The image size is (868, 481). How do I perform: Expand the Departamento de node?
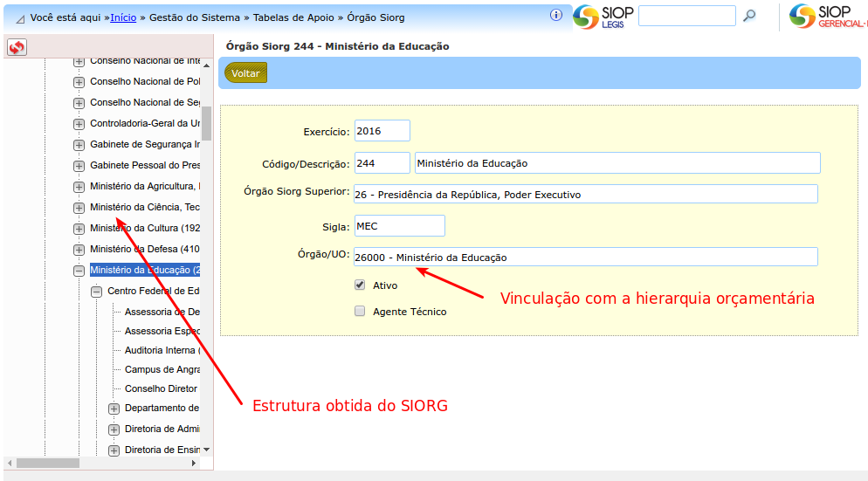point(114,409)
